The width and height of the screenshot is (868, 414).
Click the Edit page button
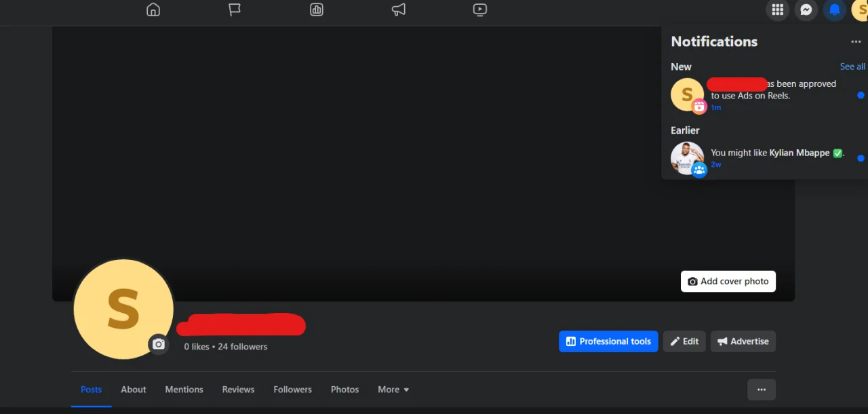click(x=684, y=341)
